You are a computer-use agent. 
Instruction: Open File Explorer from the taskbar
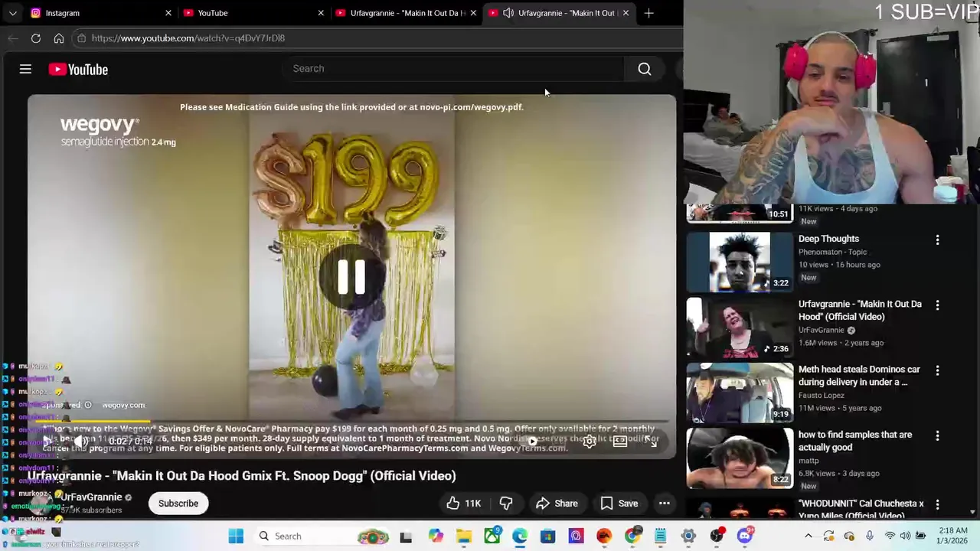464,536
